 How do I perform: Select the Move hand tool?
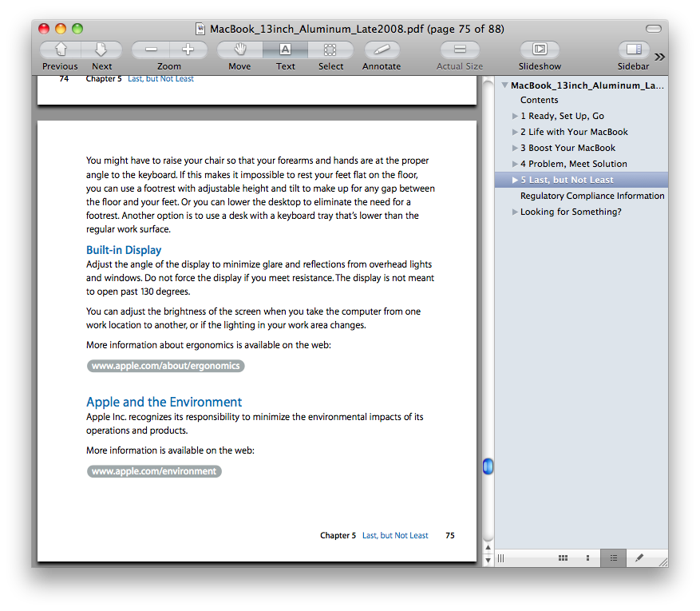(x=240, y=50)
